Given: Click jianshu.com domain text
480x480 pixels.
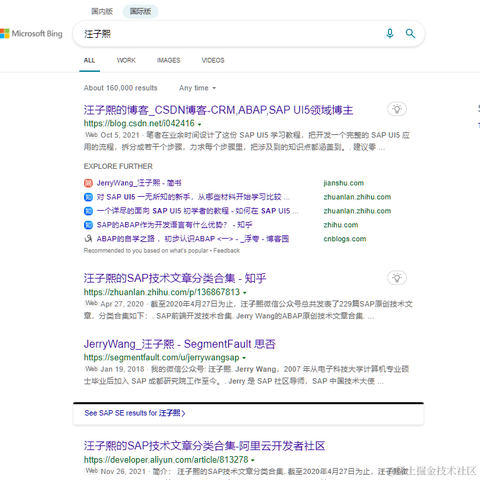Looking at the screenshot, I should 343,183.
